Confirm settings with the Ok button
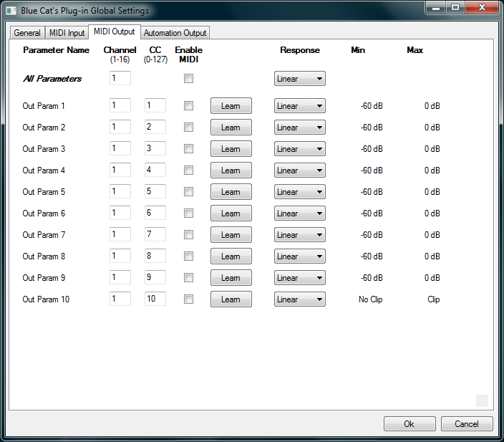504x442 pixels. click(x=409, y=424)
